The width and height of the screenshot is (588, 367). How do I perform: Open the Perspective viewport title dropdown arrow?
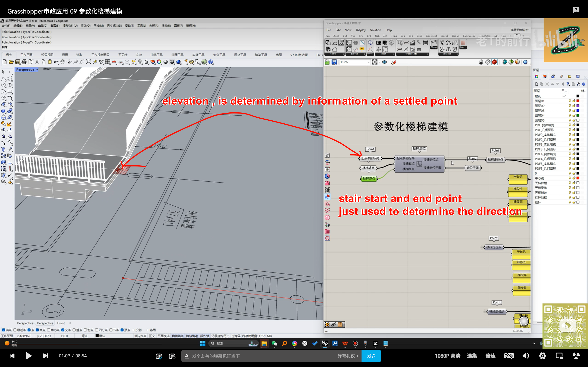coord(37,70)
